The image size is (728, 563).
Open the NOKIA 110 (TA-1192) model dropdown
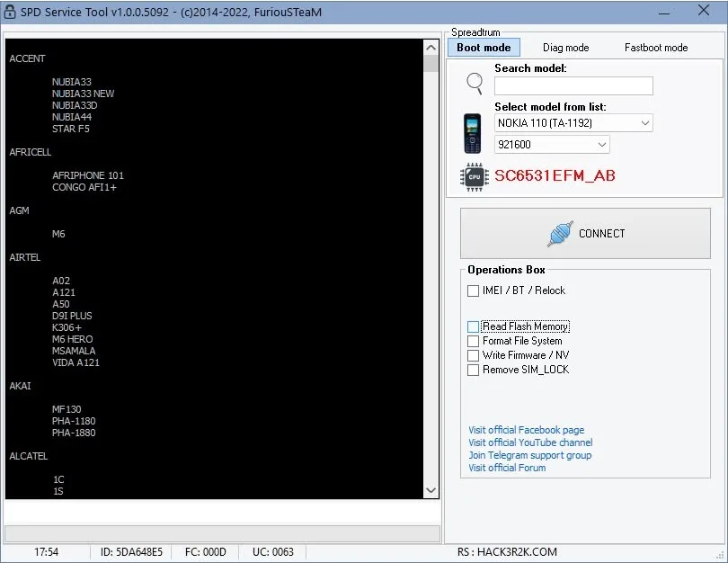pyautogui.click(x=573, y=123)
